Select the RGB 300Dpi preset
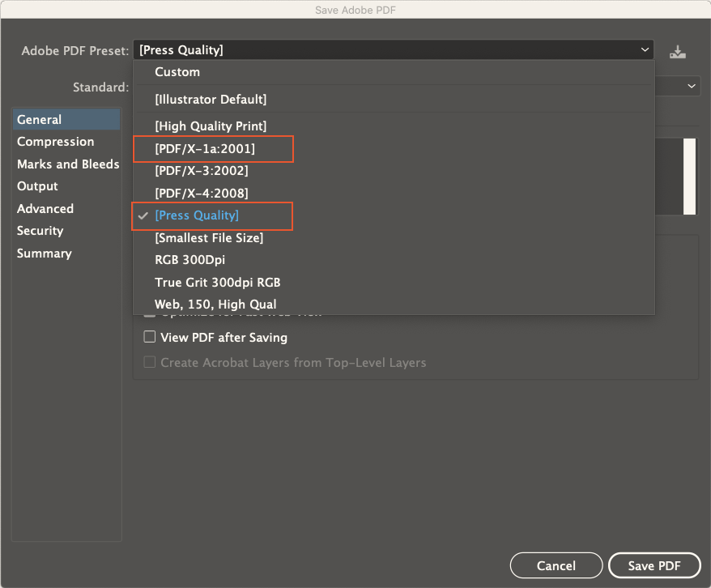711x588 pixels. 394,260
